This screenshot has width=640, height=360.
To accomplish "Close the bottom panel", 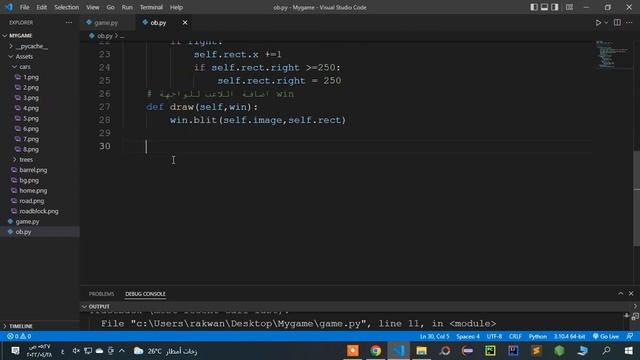I will 631,293.
